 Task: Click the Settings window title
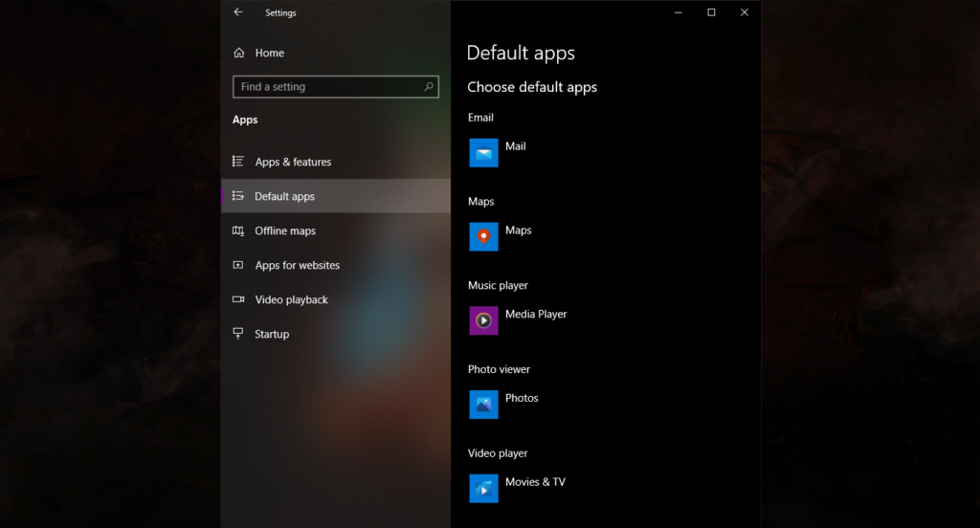[280, 12]
